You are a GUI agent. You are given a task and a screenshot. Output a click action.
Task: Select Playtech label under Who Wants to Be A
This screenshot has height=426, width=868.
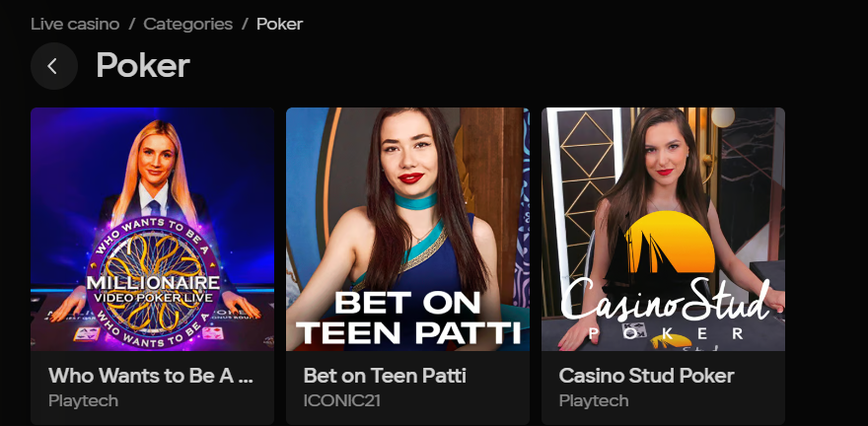83,400
